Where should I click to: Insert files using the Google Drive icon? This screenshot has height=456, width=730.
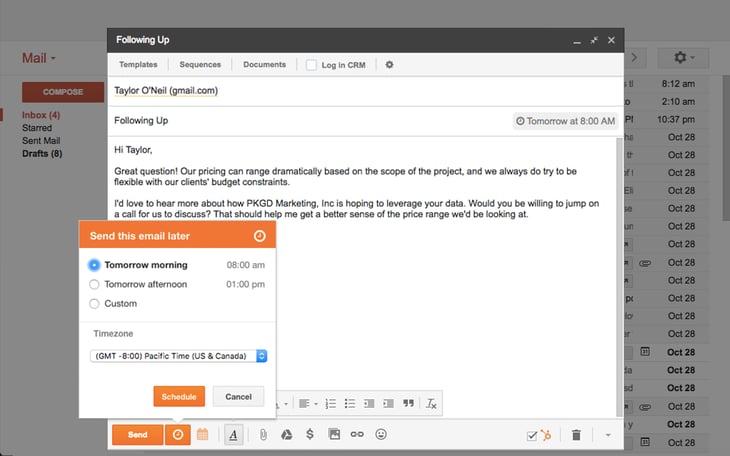coord(286,435)
